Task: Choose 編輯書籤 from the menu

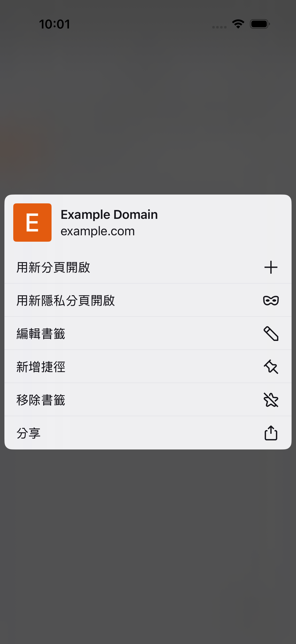Action: click(x=148, y=334)
